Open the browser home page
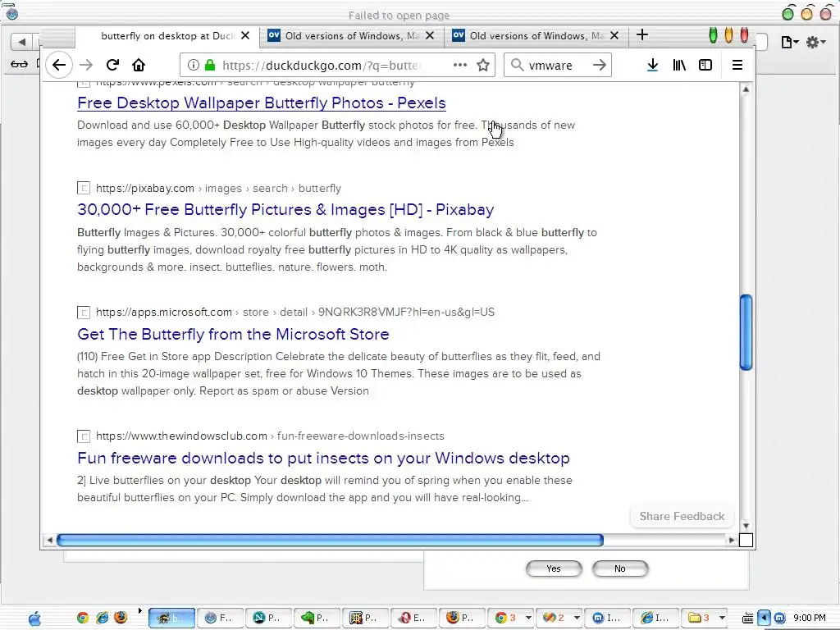This screenshot has height=630, width=840. click(x=139, y=66)
